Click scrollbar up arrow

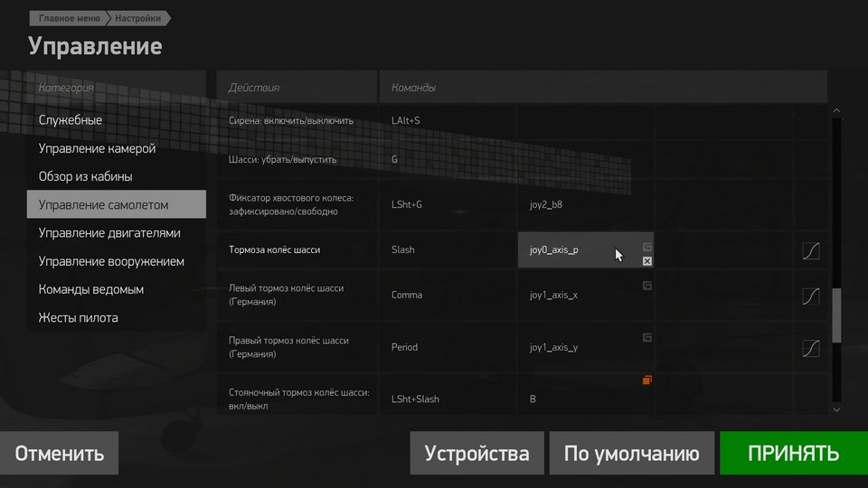pyautogui.click(x=836, y=110)
